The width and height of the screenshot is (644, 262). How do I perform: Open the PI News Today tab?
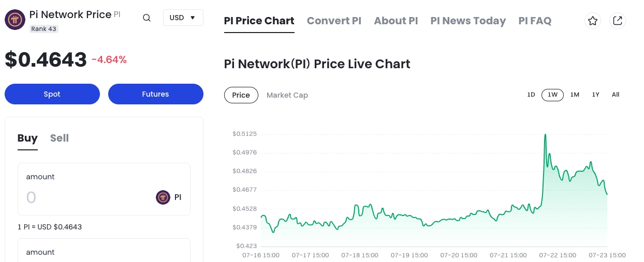468,21
